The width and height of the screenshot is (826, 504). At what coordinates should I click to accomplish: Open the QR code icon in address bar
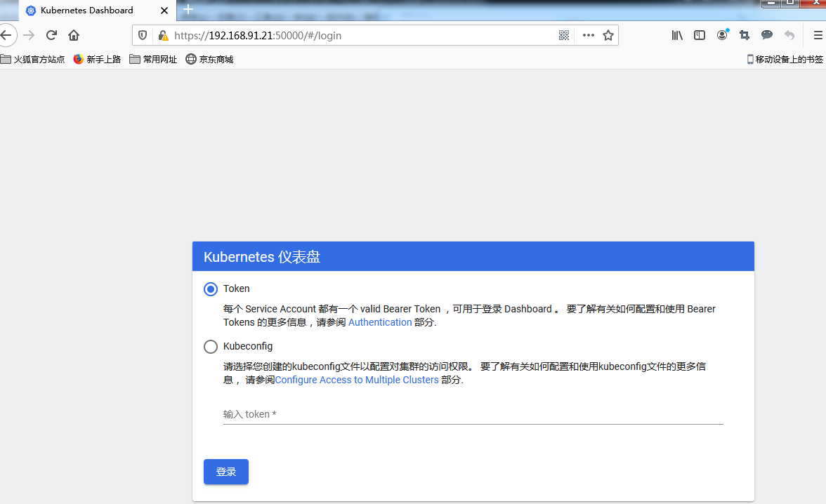(x=563, y=35)
